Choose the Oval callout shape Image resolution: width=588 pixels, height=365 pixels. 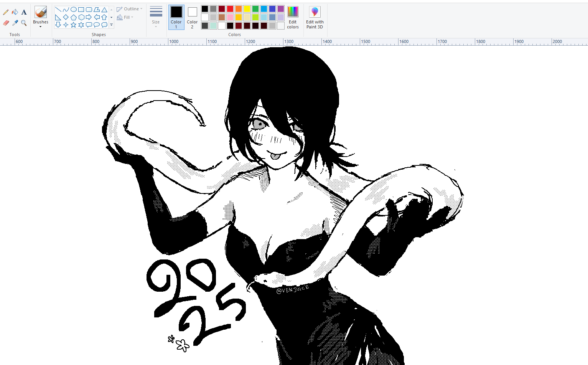[97, 25]
